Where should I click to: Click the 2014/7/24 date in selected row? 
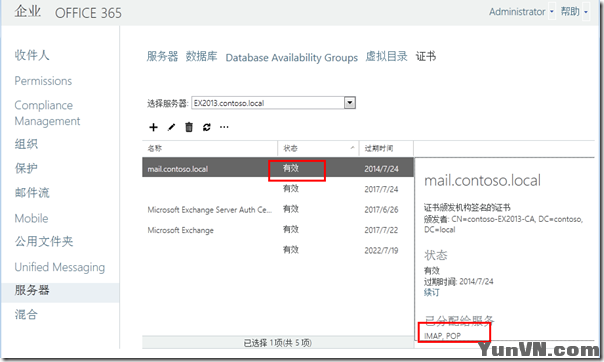click(x=381, y=169)
